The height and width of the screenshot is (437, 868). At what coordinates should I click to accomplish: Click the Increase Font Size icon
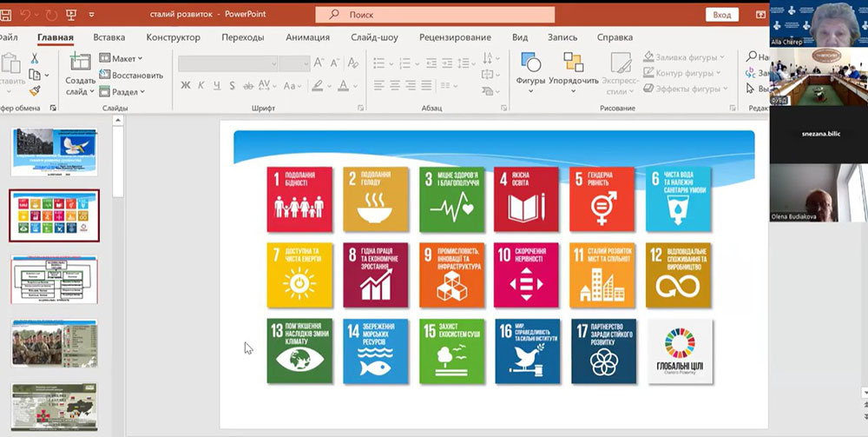pos(319,63)
